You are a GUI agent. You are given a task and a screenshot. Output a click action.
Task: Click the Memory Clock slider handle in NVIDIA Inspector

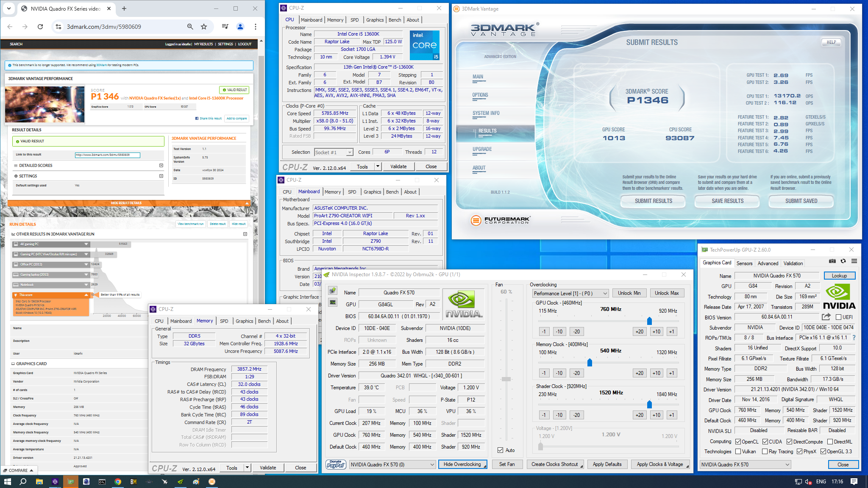pos(590,362)
